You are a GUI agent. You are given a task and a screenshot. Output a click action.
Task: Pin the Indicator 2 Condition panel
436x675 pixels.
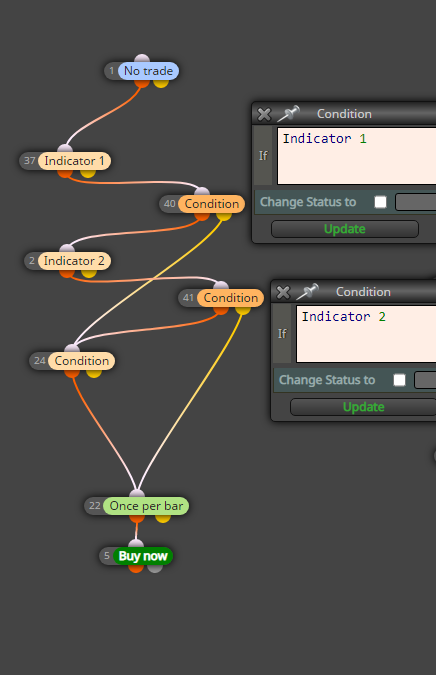(307, 292)
